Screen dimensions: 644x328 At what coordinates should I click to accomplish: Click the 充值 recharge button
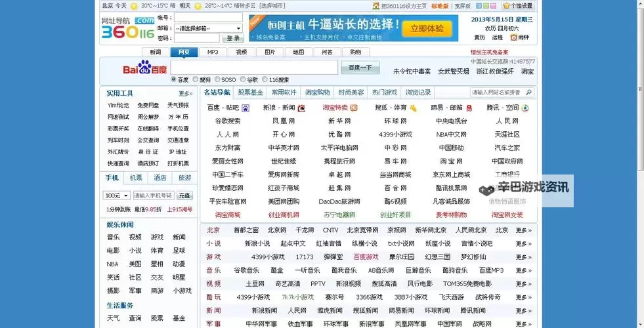coord(184,195)
